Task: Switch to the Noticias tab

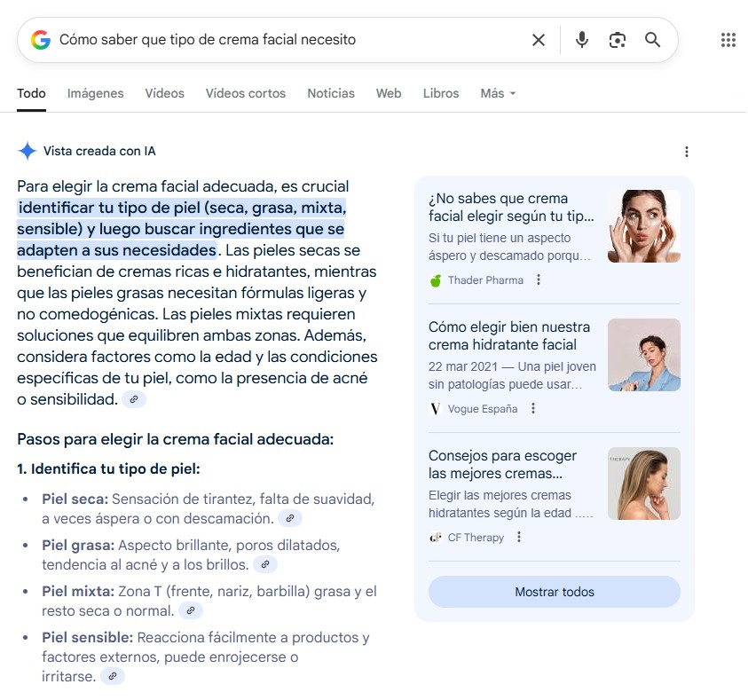Action: pyautogui.click(x=330, y=93)
